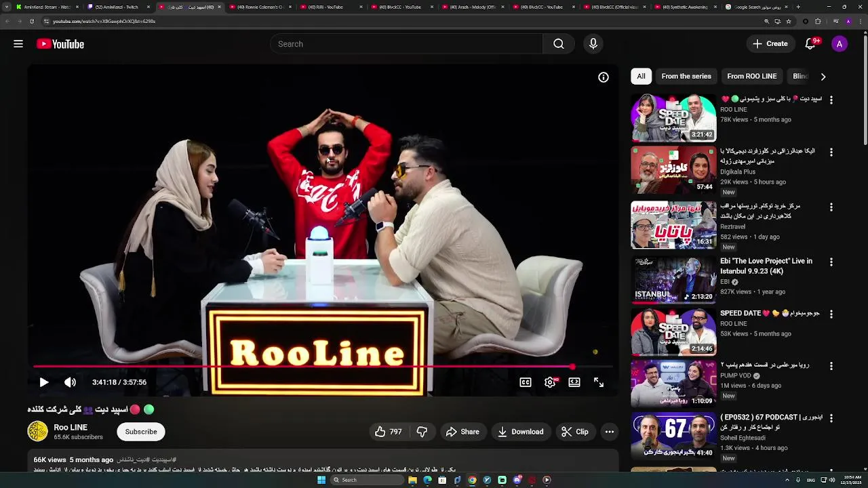
Task: Open a new browser tab
Action: (798, 7)
